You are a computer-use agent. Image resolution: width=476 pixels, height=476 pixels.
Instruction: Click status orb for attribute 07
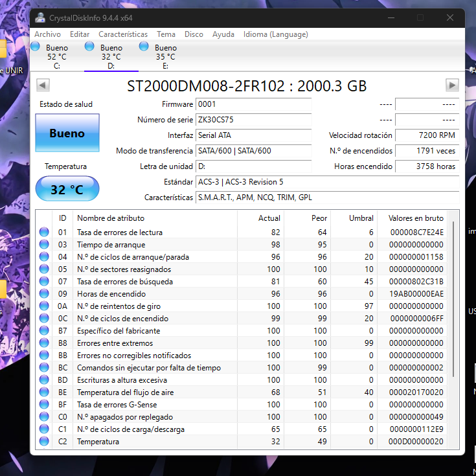pos(44,282)
